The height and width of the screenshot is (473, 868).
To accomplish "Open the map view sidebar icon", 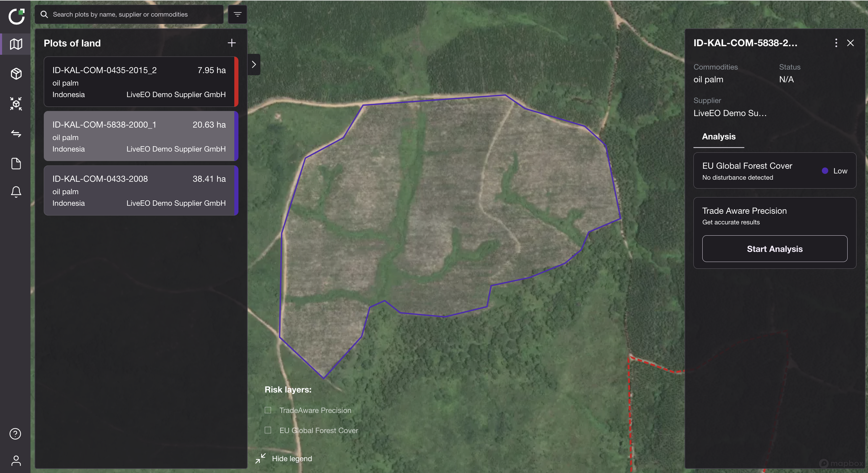I will pyautogui.click(x=16, y=44).
